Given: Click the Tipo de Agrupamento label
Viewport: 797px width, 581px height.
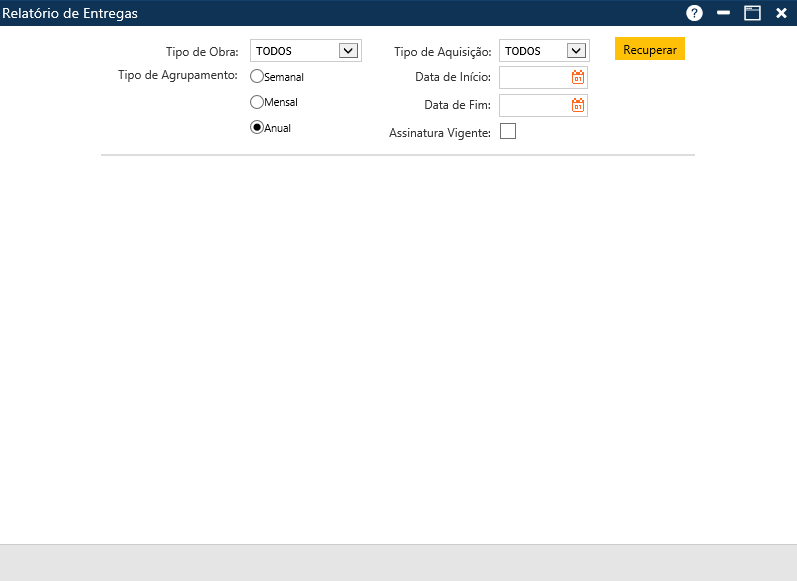Looking at the screenshot, I should click(177, 75).
